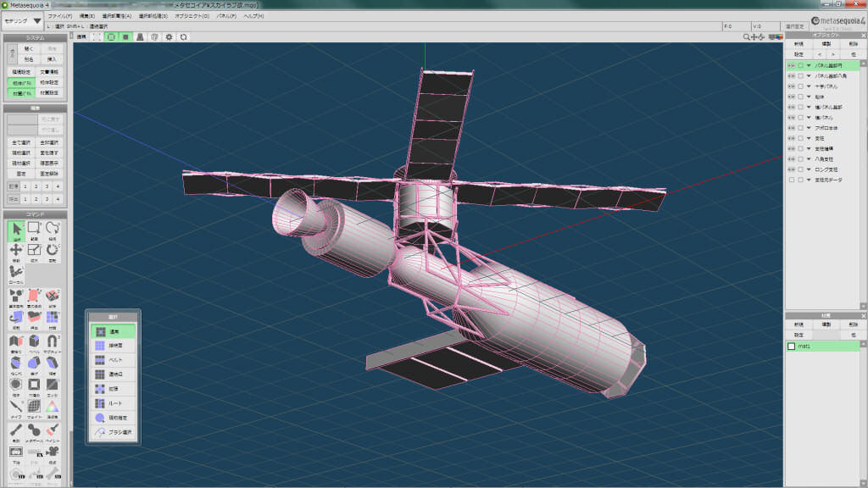
Task: Choose the rectangle range selection tool
Action: pos(34,230)
